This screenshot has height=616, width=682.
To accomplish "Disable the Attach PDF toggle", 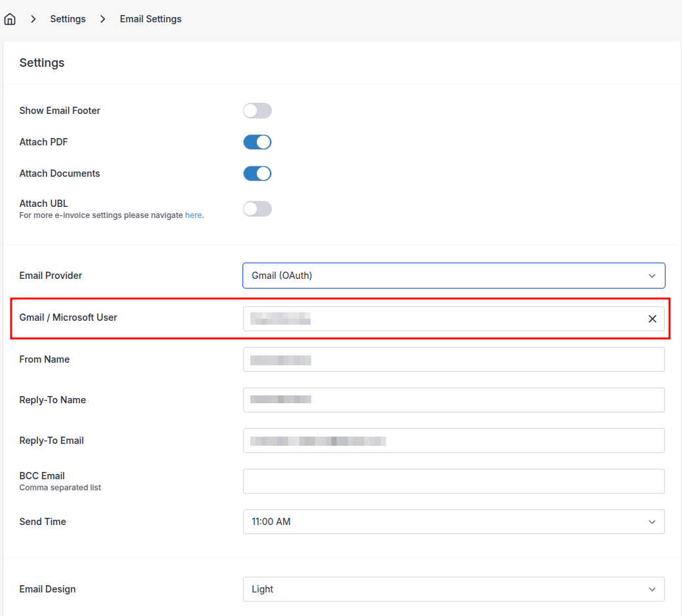I will 257,142.
